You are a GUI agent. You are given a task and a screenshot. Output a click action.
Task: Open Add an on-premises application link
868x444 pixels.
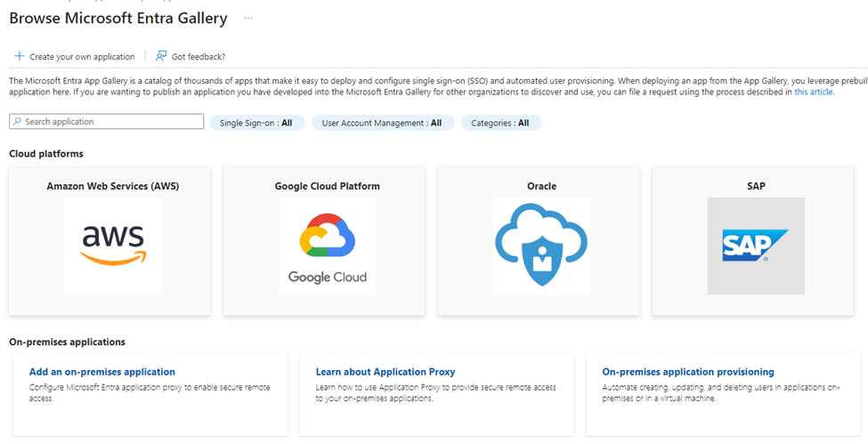[x=101, y=372]
